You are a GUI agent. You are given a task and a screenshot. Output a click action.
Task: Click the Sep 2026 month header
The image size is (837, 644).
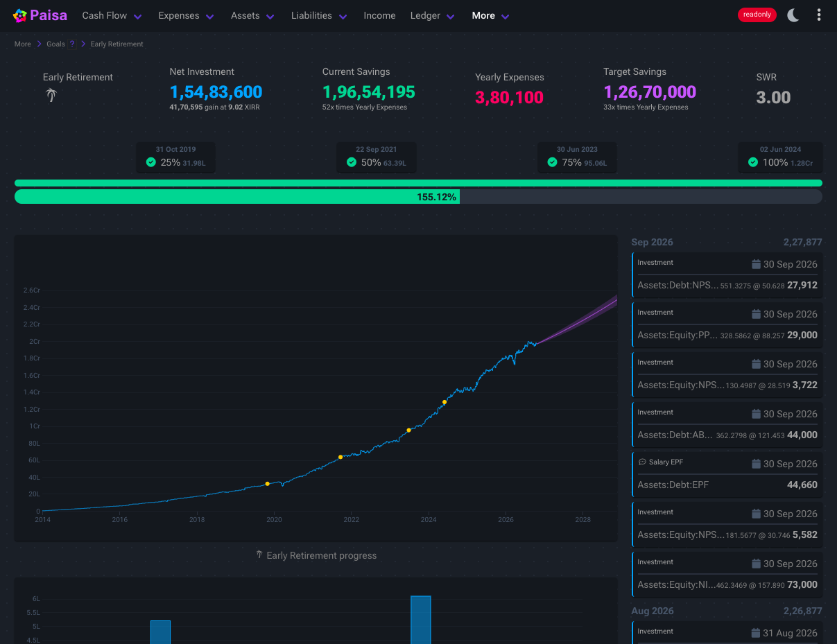click(652, 242)
